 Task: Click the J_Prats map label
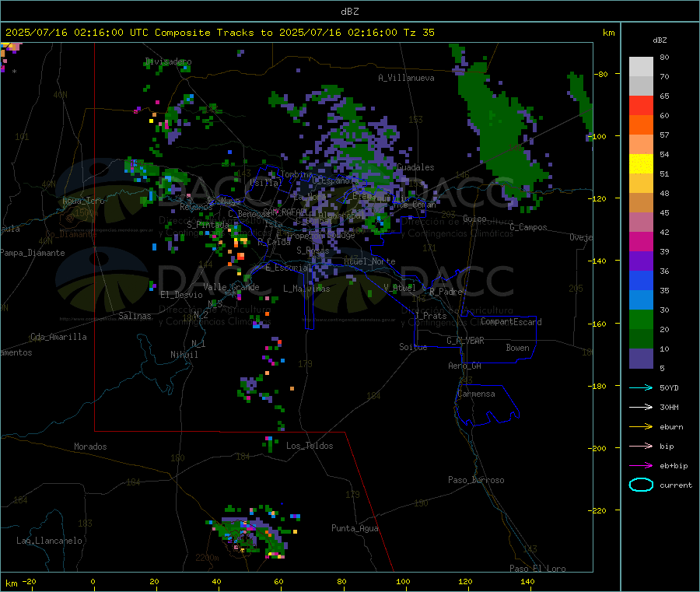430,316
